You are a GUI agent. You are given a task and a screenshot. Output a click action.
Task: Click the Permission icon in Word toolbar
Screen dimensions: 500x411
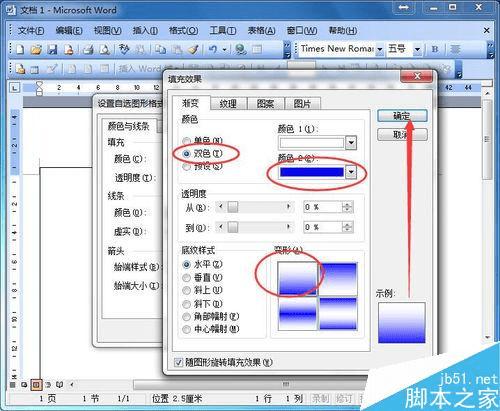click(69, 50)
